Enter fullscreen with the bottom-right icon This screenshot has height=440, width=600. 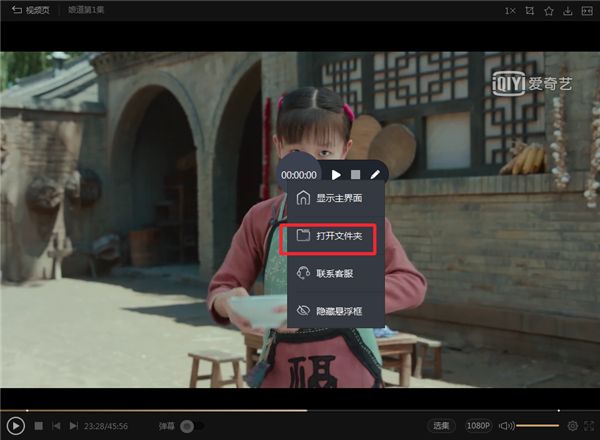pos(589,425)
